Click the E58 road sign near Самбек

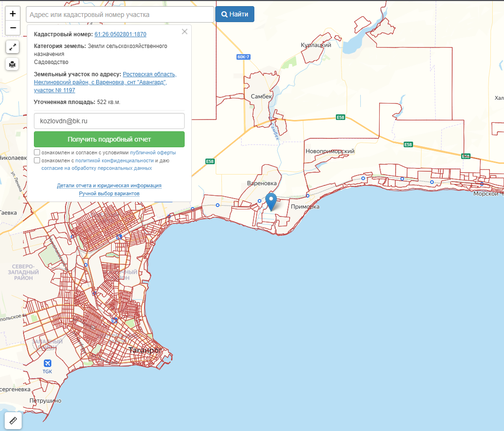click(341, 117)
